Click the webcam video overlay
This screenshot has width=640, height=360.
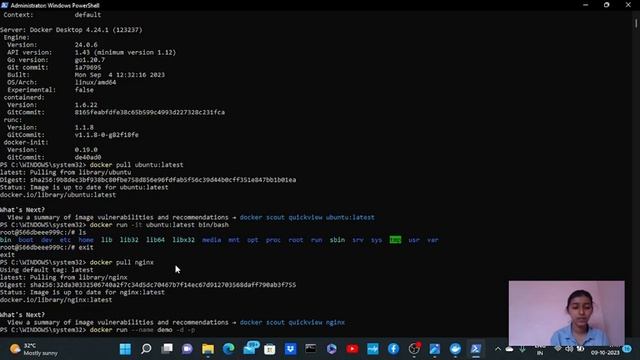coord(567,313)
